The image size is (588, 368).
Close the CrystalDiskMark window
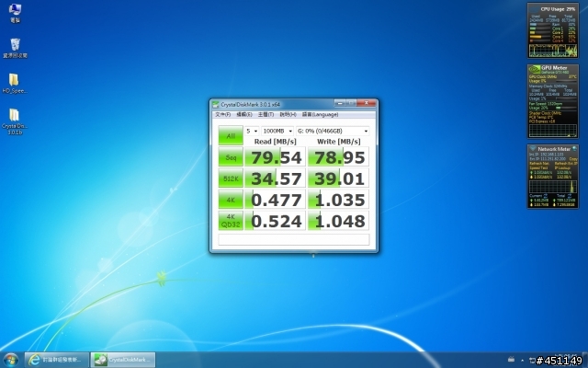(366, 103)
